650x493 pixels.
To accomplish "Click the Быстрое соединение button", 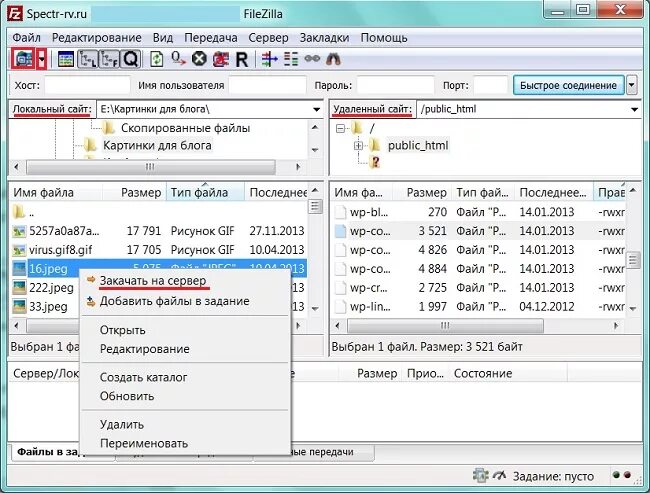I will (x=568, y=85).
